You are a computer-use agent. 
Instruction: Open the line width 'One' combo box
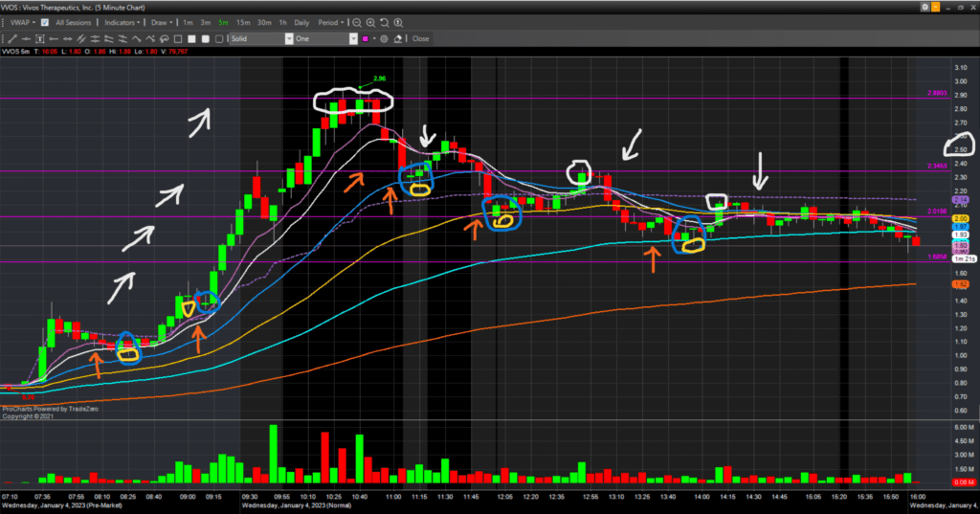325,39
